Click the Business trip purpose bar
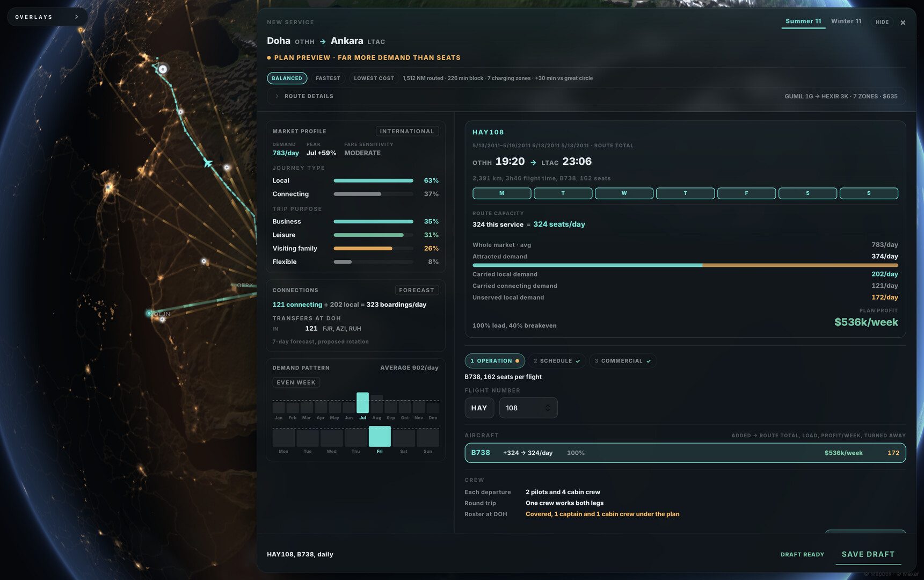This screenshot has height=580, width=924. coord(374,221)
